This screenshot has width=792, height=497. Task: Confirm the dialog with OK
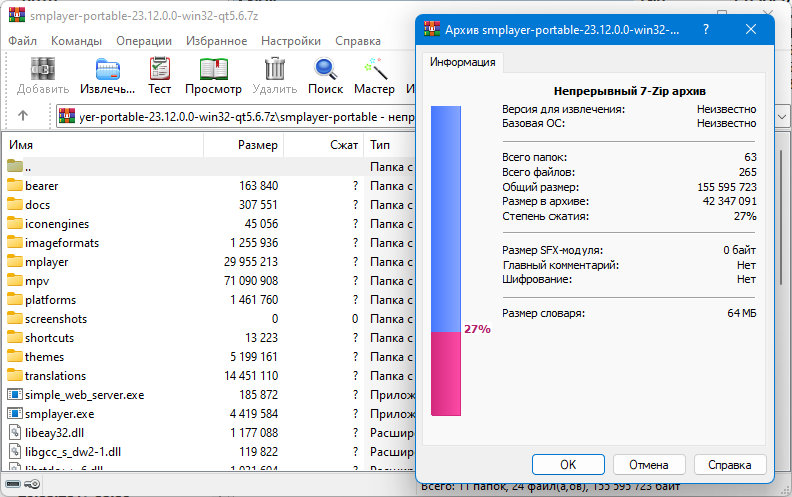click(x=568, y=464)
